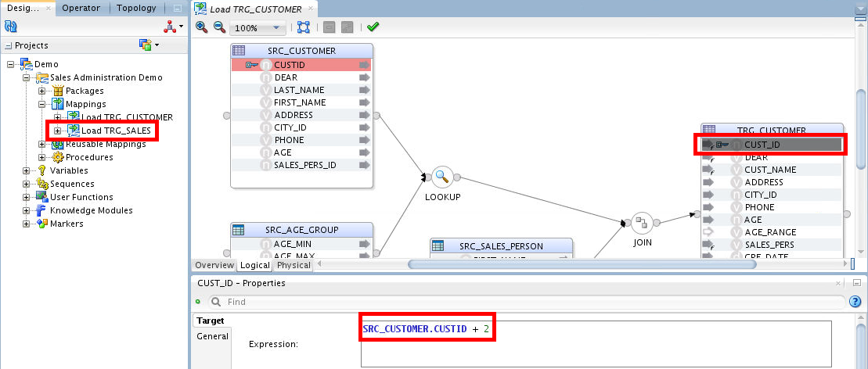Open the Overview tab of mapping
This screenshot has height=369, width=868.
coord(214,265)
